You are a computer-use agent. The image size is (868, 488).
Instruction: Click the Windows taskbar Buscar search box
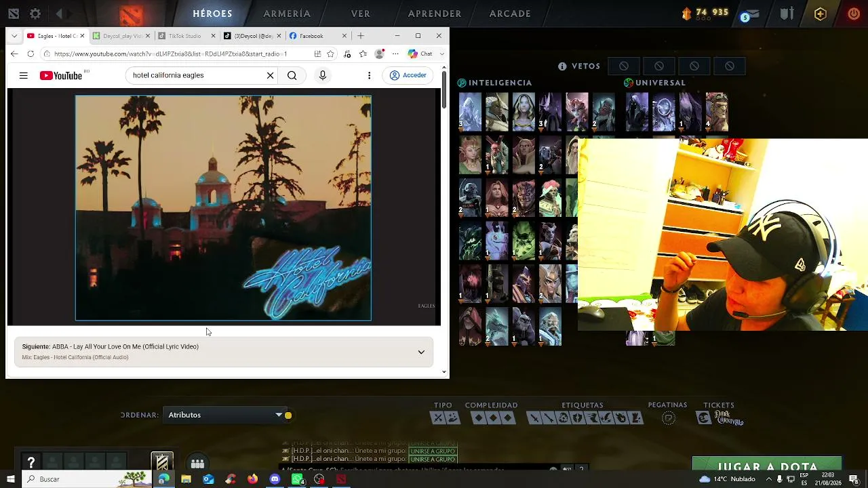point(88,479)
